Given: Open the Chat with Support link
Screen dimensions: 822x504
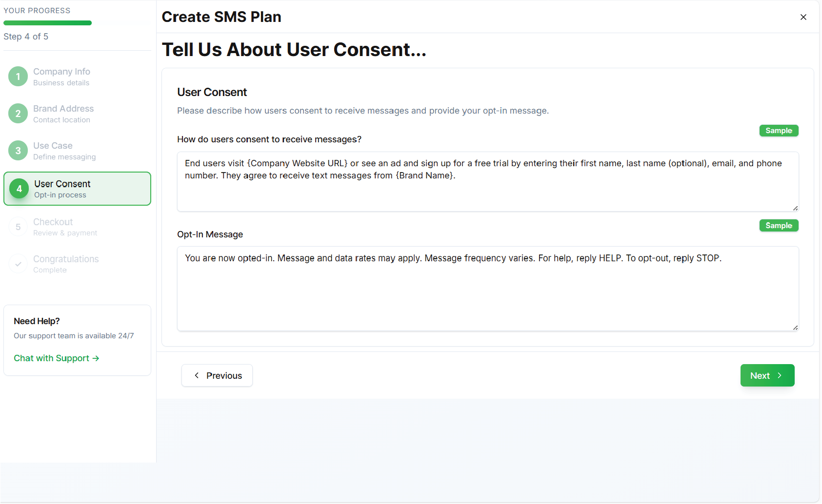Looking at the screenshot, I should (51, 358).
